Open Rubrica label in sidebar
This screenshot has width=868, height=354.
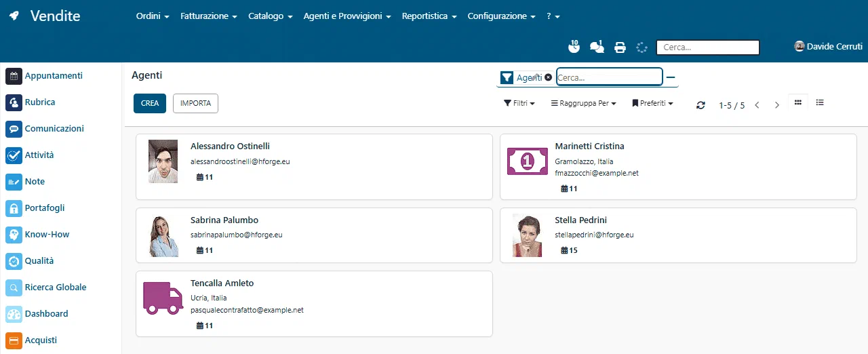pos(40,102)
